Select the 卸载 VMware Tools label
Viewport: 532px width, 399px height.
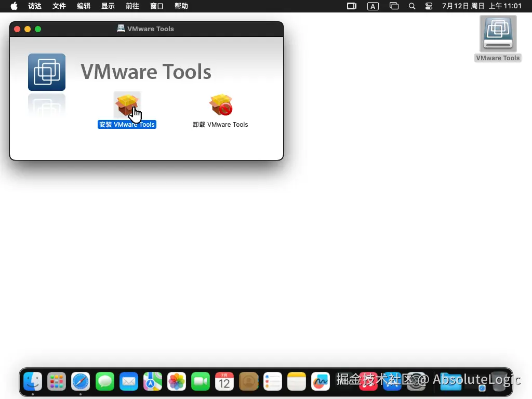coord(220,125)
